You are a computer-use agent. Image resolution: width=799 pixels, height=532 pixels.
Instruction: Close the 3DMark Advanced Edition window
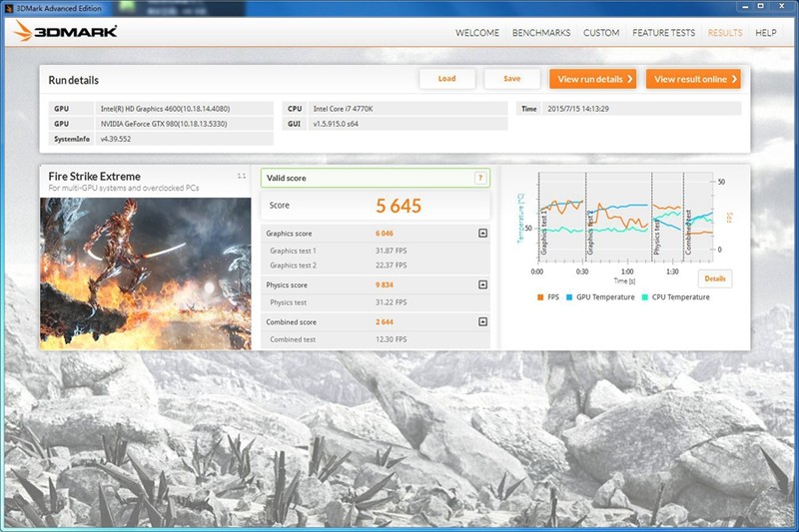782,6
